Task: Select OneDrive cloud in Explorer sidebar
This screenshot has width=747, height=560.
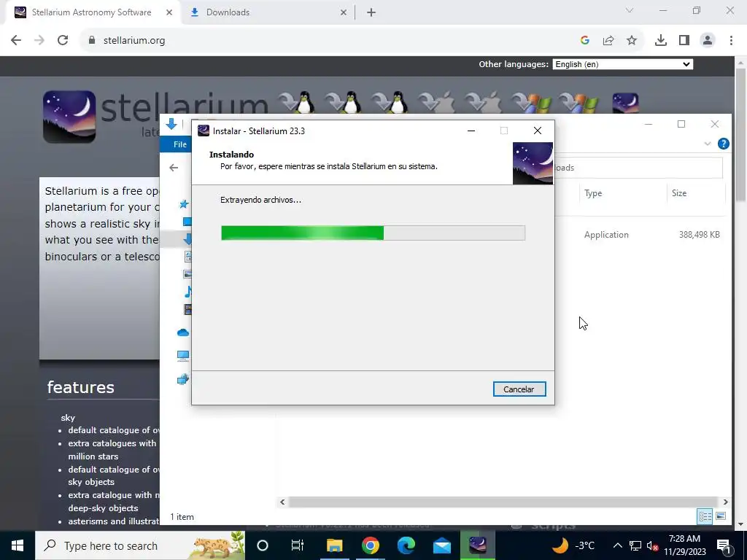Action: (183, 332)
